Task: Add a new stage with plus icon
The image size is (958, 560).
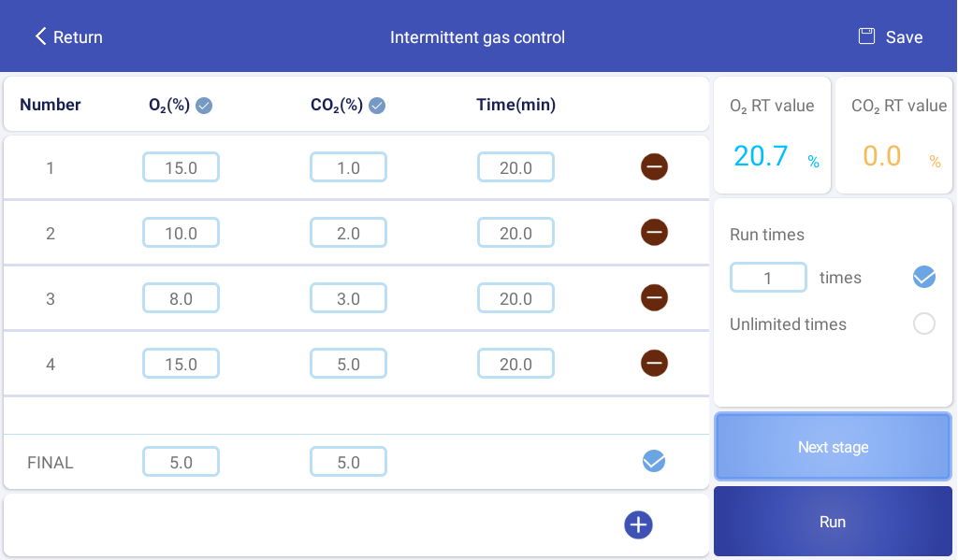Action: (x=638, y=525)
